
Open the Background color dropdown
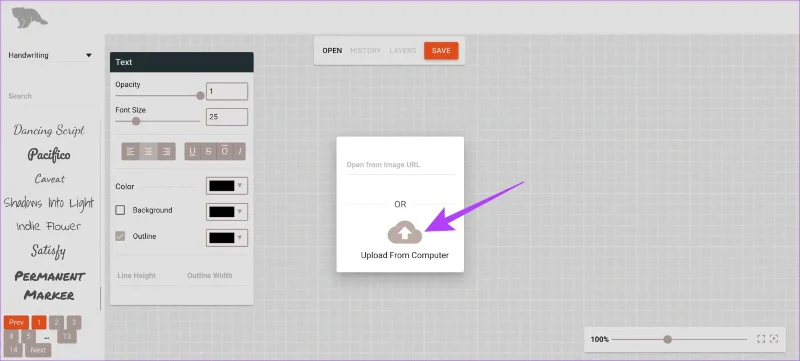point(227,212)
